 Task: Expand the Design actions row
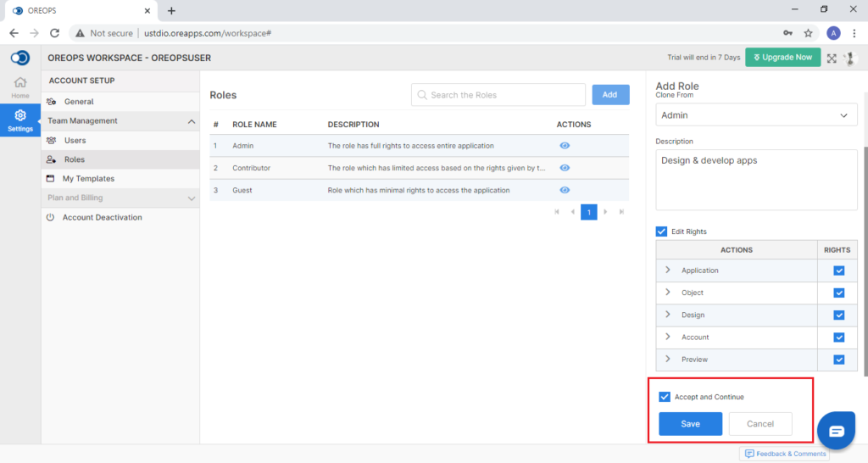(668, 315)
